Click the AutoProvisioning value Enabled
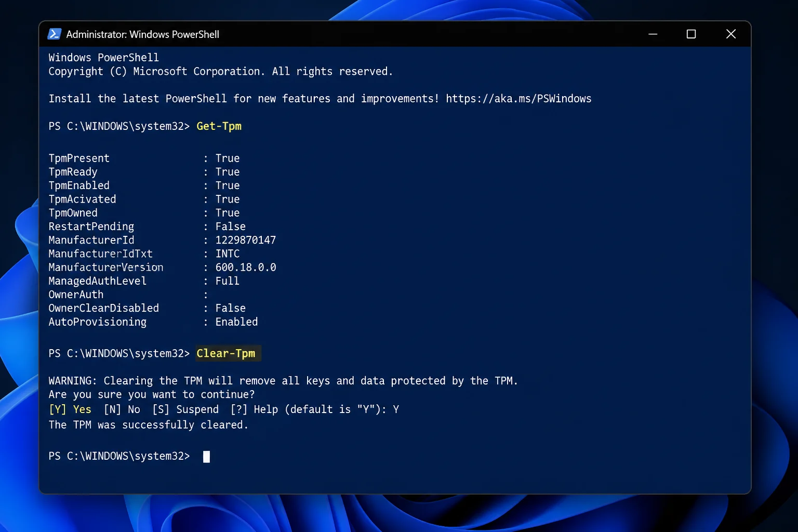This screenshot has width=798, height=532. click(x=236, y=322)
